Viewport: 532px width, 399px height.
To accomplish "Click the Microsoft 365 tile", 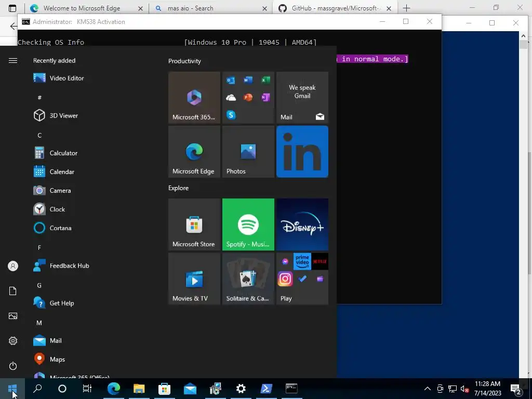I will [x=194, y=98].
